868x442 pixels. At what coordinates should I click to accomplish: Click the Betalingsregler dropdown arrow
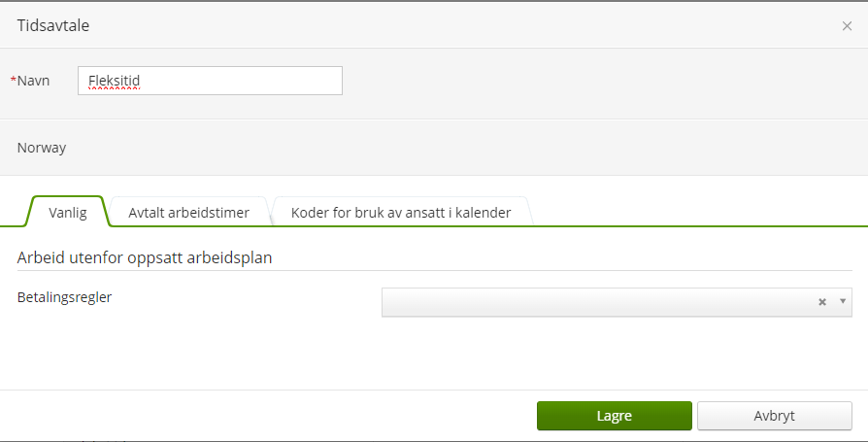click(842, 302)
